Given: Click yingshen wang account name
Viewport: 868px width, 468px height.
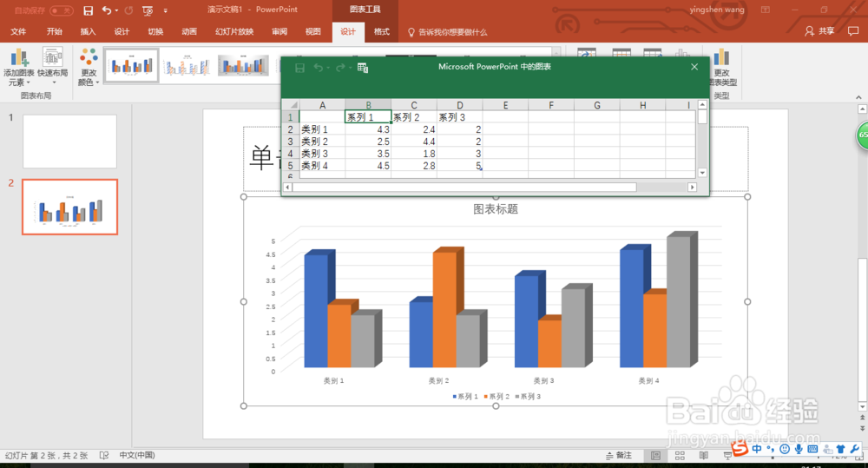Looking at the screenshot, I should coord(717,10).
